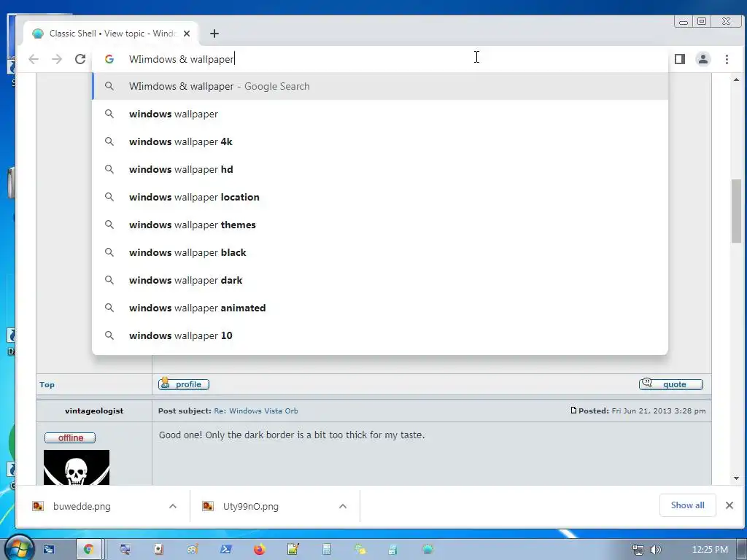Click the quote button

[x=671, y=384]
